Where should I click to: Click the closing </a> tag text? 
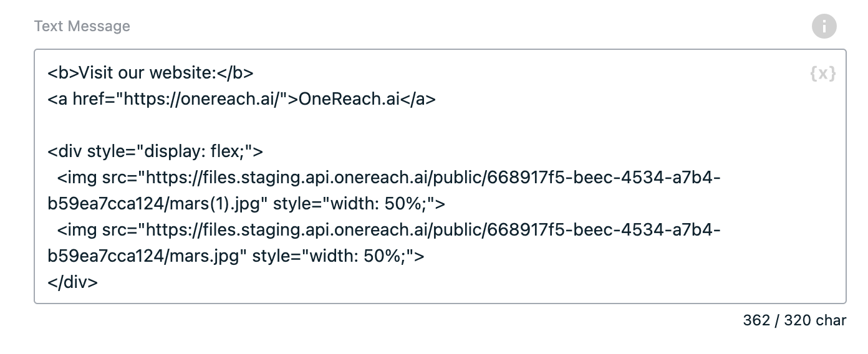pyautogui.click(x=417, y=100)
